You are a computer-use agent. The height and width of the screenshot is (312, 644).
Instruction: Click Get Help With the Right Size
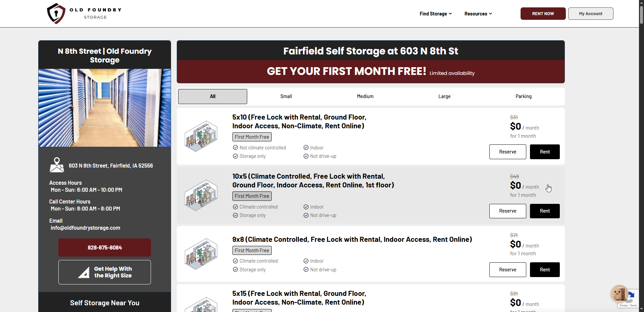point(105,272)
